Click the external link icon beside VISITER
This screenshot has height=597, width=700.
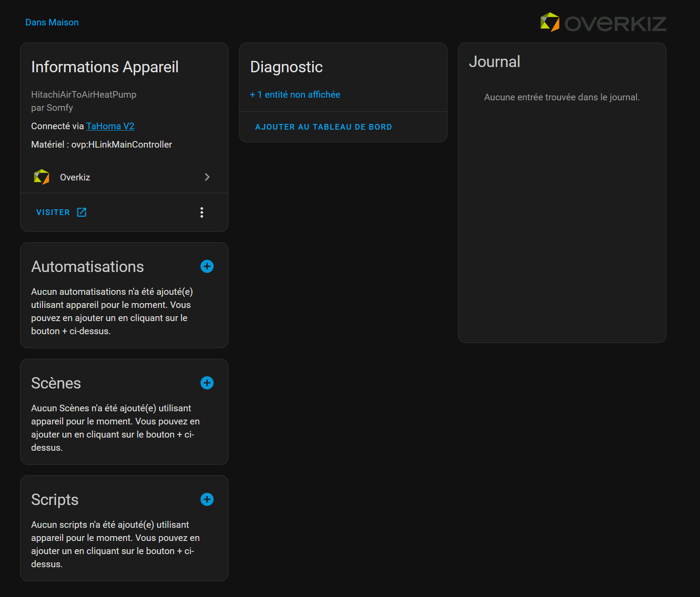82,212
